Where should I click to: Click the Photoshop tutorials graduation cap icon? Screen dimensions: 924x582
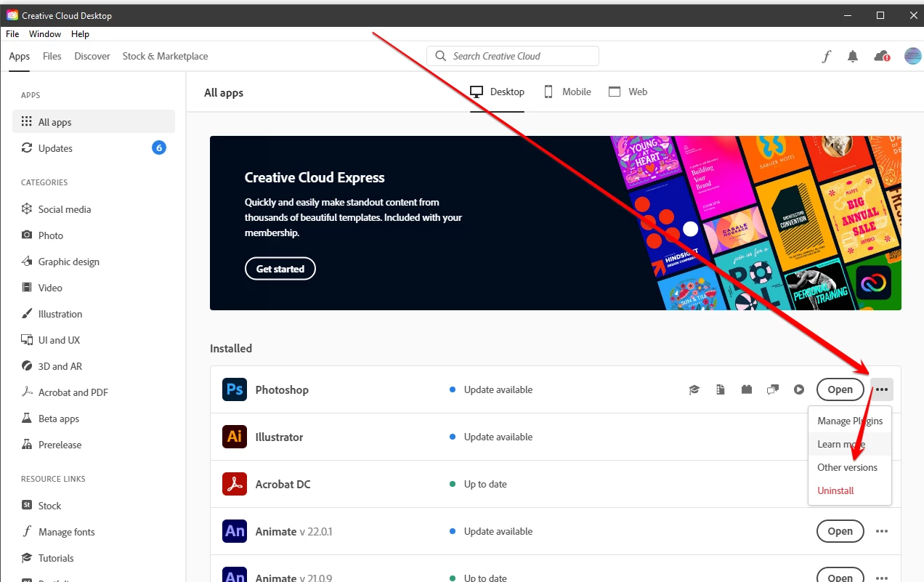[x=694, y=390]
